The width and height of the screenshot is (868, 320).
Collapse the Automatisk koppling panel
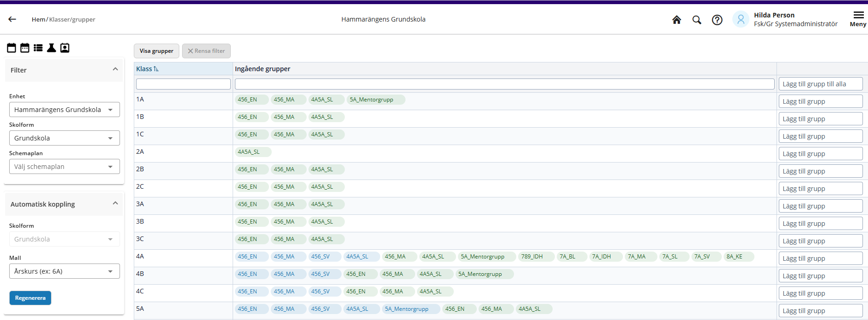click(x=115, y=203)
